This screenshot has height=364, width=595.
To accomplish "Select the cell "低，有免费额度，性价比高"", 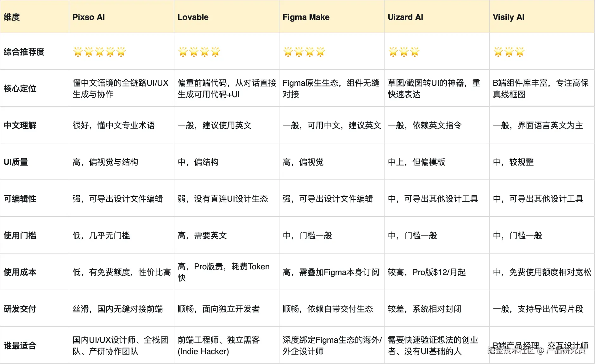I will (x=122, y=272).
